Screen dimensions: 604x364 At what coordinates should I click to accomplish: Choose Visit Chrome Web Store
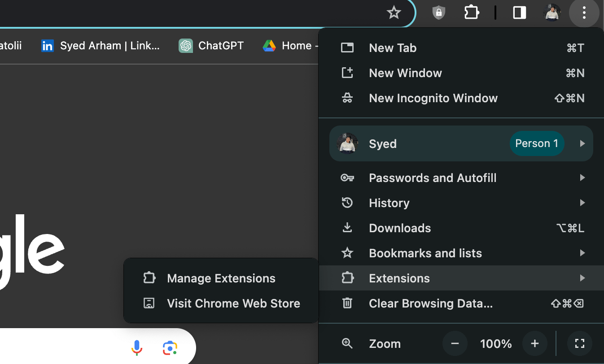click(233, 303)
